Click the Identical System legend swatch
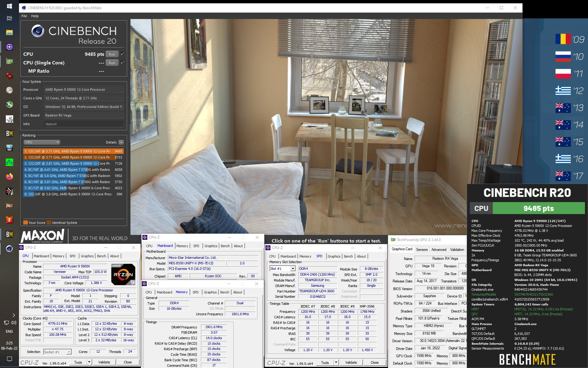Viewport: 588px width, 368px height. point(49,223)
